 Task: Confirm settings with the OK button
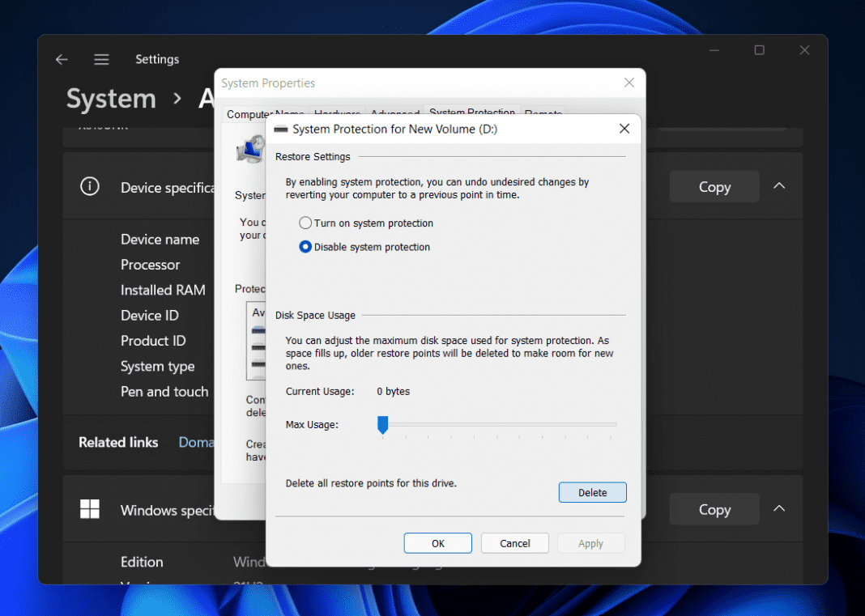pos(437,543)
